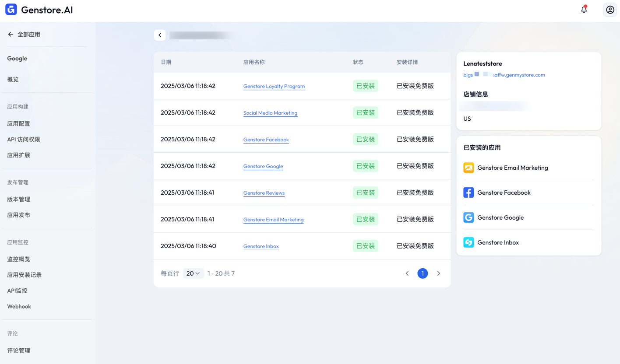620x364 pixels.
Task: Click the back chevron above the table
Action: [x=160, y=35]
